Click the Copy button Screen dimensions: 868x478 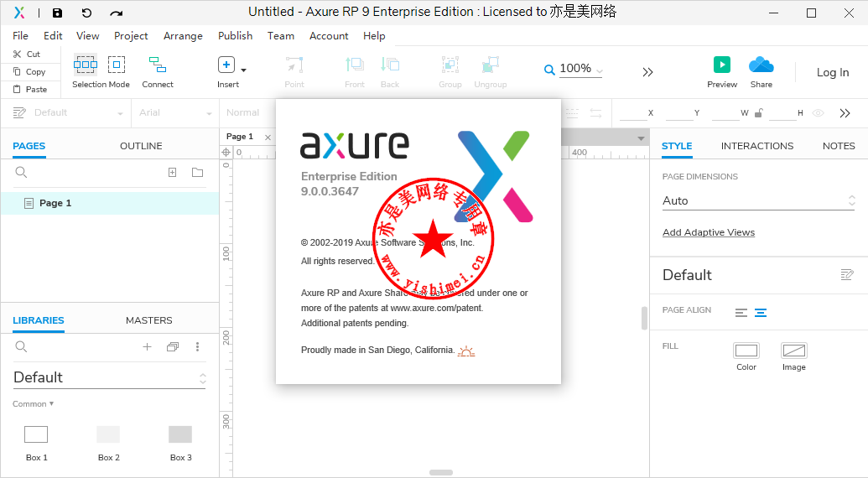click(x=29, y=71)
